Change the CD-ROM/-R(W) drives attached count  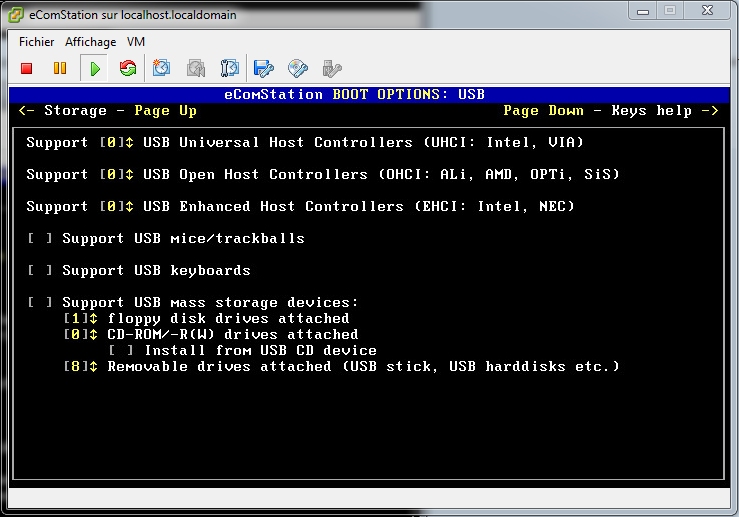click(x=81, y=335)
